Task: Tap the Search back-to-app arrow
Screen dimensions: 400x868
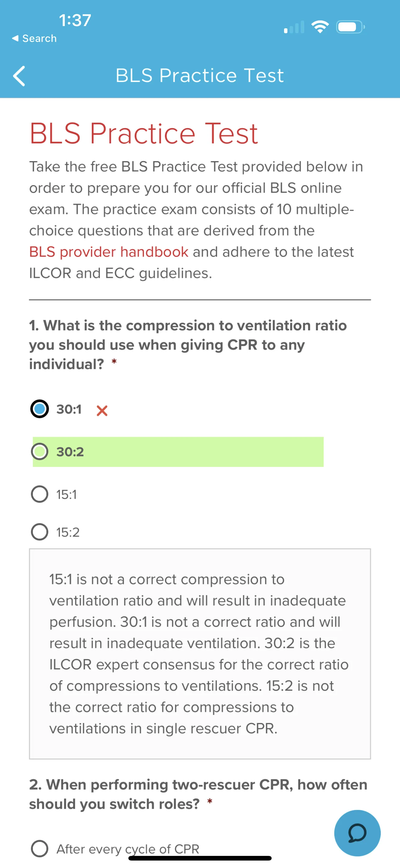Action: 15,38
